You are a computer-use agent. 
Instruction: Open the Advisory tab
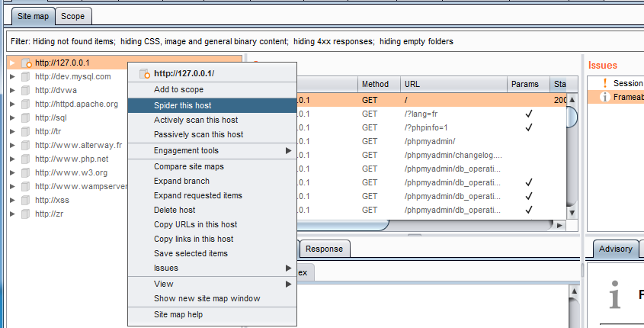(x=615, y=249)
